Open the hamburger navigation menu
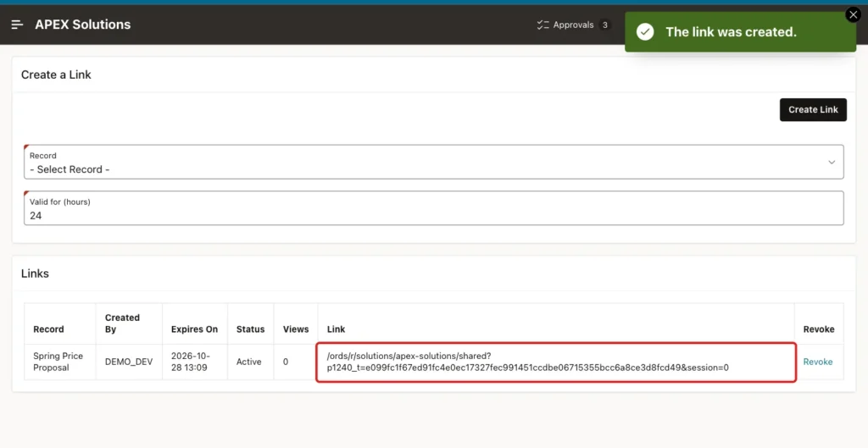This screenshot has width=868, height=448. 17,25
